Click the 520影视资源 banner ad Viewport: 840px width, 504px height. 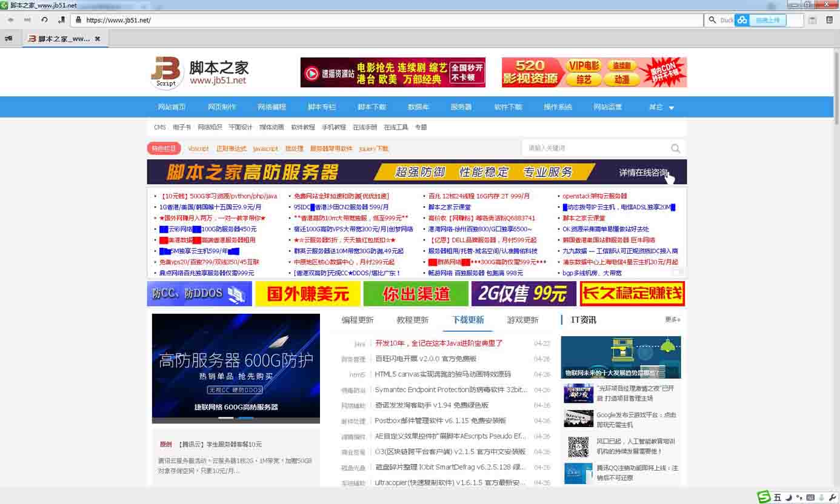click(x=594, y=72)
